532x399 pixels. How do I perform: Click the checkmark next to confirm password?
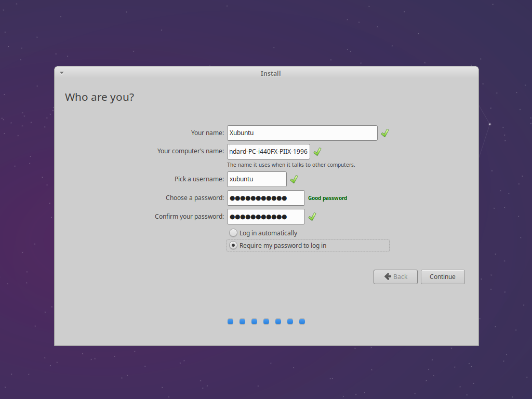pyautogui.click(x=312, y=217)
